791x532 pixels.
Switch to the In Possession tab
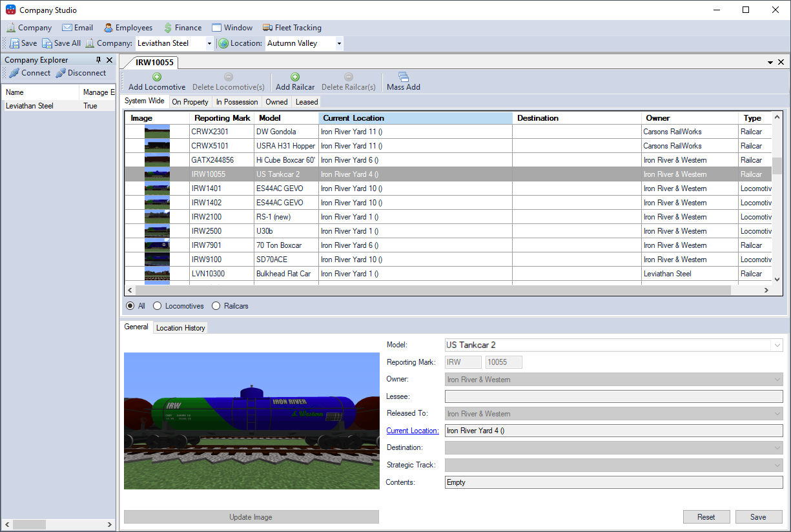click(x=237, y=102)
